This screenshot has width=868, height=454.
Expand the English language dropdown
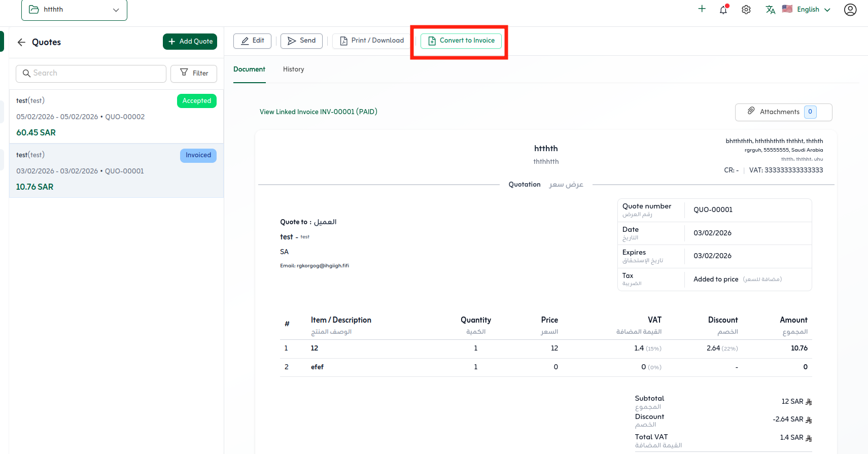(x=813, y=10)
